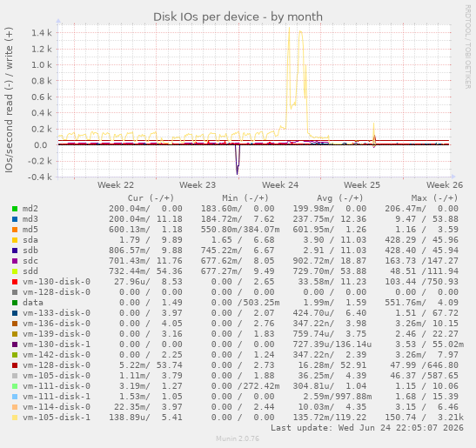476x448 pixels.
Task: Click the 'vm-139-disk-0' legend label
Action: (x=57, y=334)
